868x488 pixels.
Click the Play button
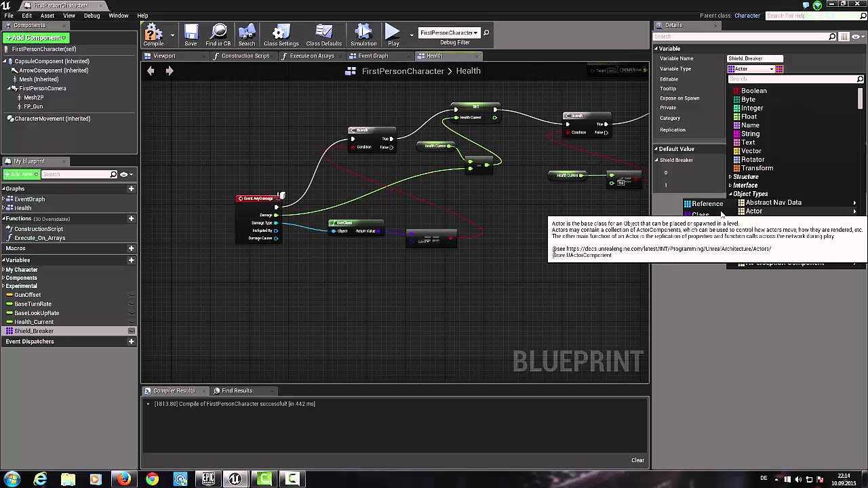(393, 33)
